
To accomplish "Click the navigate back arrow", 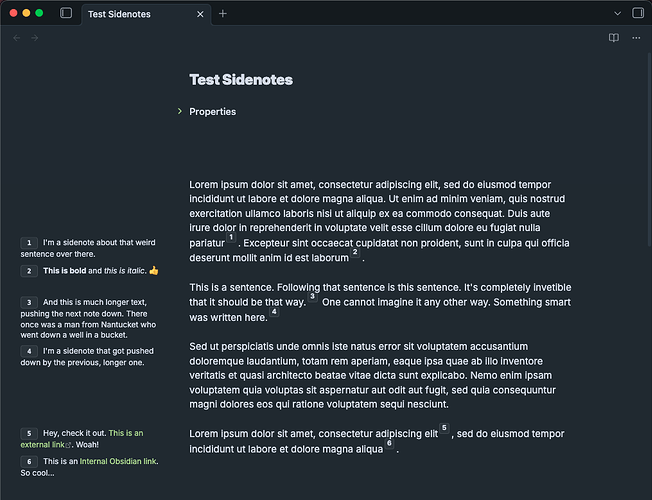I will [16, 38].
